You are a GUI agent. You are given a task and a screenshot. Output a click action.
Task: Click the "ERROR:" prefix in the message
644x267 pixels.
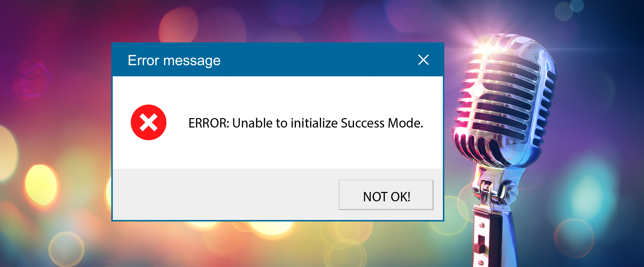[209, 123]
